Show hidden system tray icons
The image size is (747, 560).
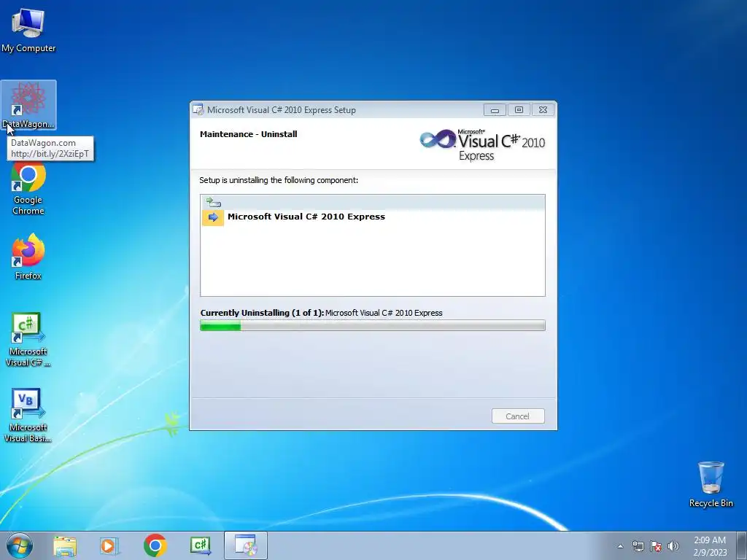tap(620, 546)
